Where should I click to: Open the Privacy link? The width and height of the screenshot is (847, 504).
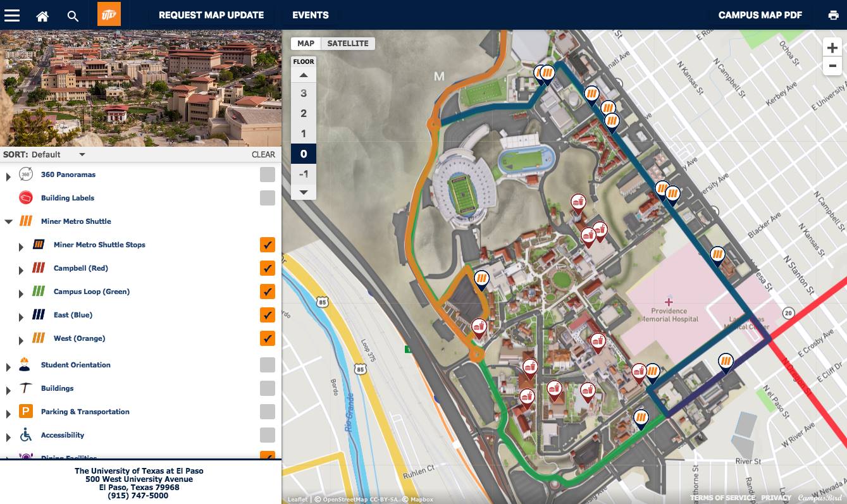pos(776,498)
